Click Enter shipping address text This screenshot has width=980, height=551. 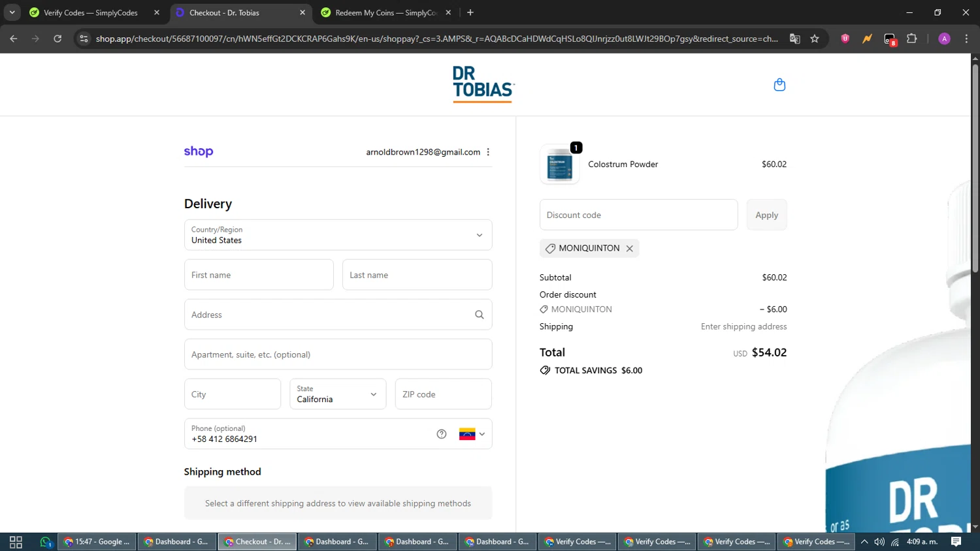(x=743, y=326)
